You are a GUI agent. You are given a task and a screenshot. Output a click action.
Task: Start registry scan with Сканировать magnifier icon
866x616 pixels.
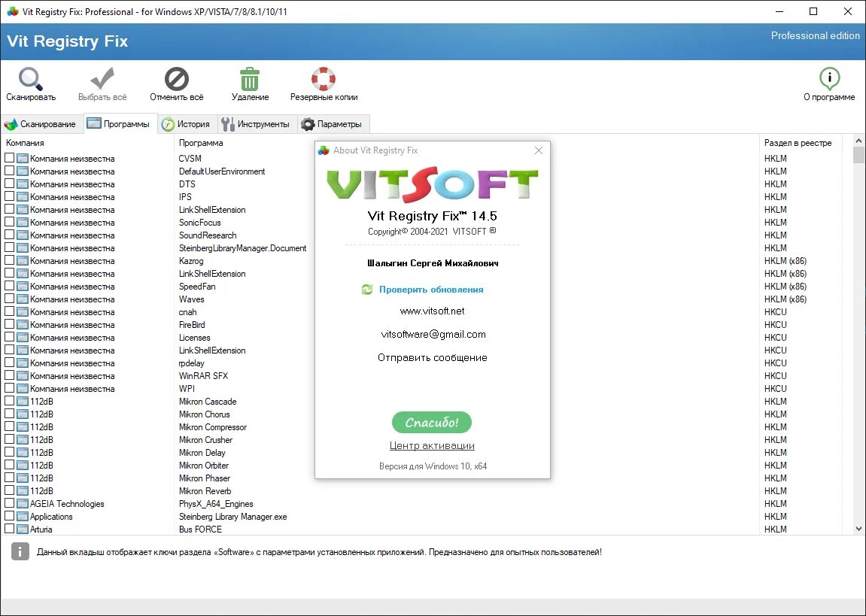pyautogui.click(x=30, y=79)
